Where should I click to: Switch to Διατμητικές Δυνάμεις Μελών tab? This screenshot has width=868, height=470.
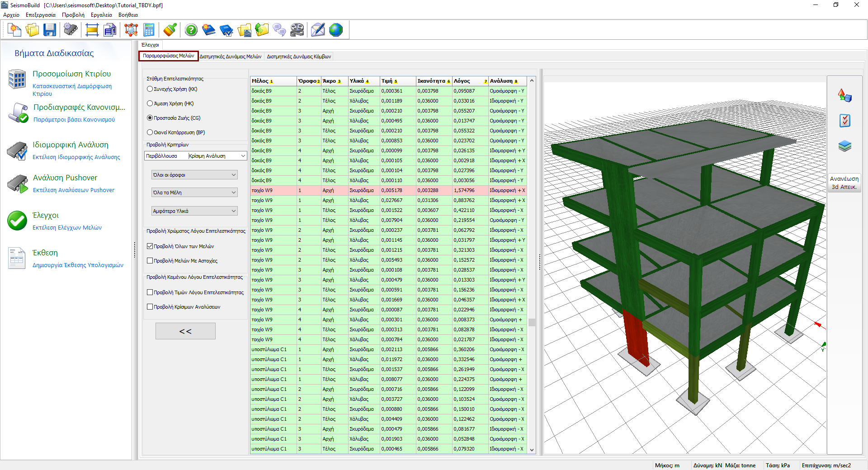click(x=231, y=56)
